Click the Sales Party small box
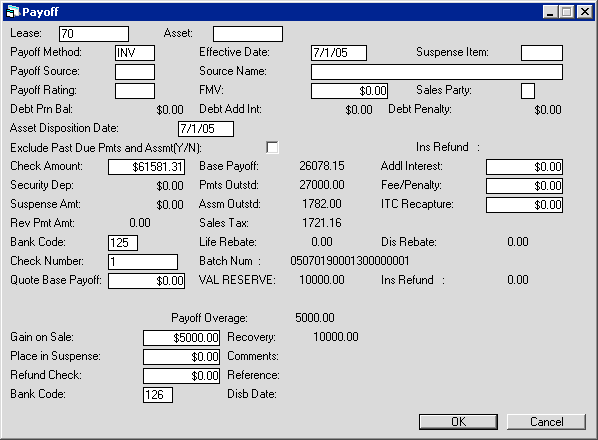 click(528, 91)
